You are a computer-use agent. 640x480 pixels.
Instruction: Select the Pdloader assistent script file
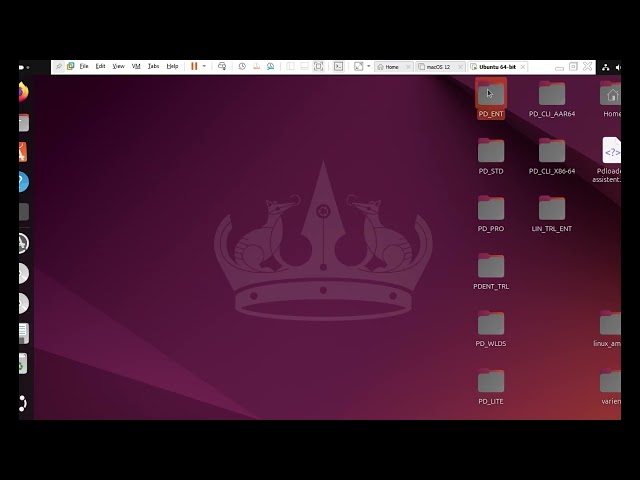tap(608, 159)
